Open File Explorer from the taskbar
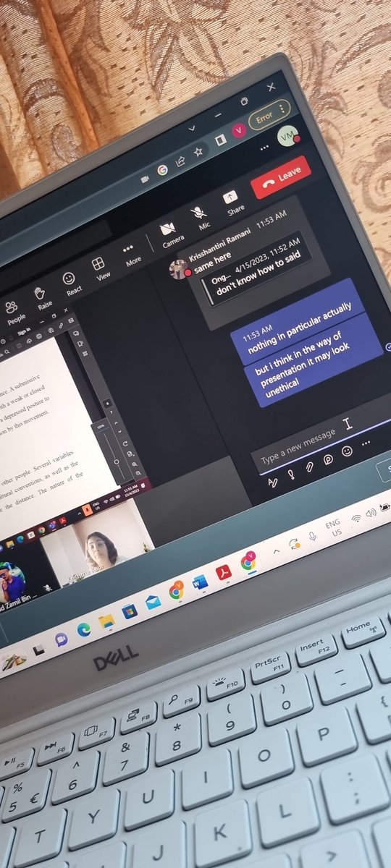Image resolution: width=391 pixels, height=868 pixels. 106,621
